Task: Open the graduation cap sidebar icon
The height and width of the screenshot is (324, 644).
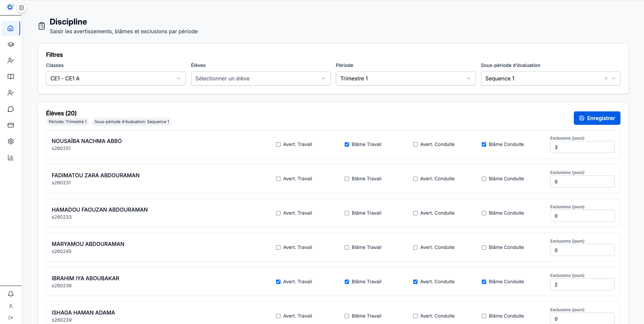Action: (11, 44)
